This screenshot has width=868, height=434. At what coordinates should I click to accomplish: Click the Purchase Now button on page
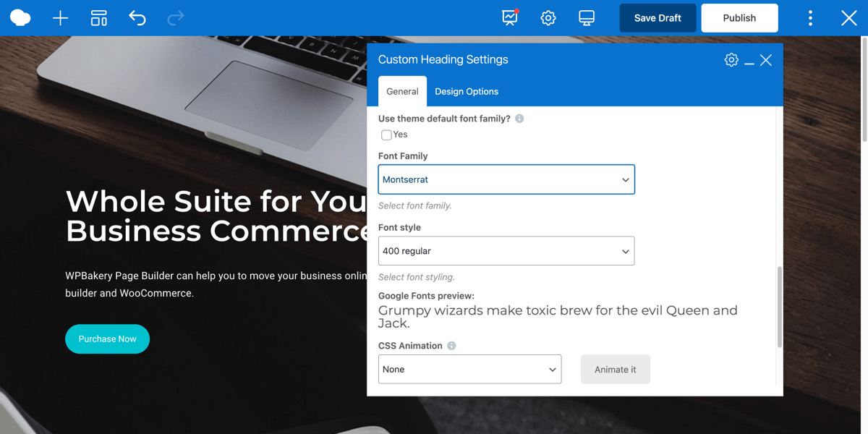[107, 339]
